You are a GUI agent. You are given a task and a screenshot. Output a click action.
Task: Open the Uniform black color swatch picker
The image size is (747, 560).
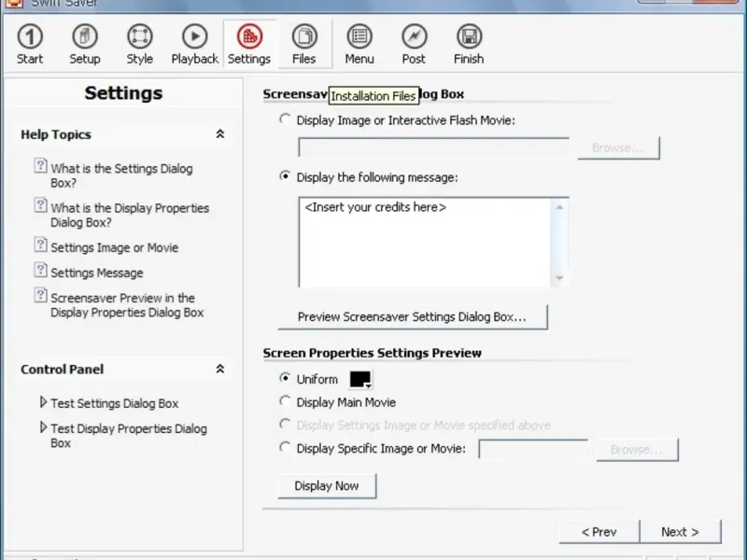pyautogui.click(x=360, y=380)
